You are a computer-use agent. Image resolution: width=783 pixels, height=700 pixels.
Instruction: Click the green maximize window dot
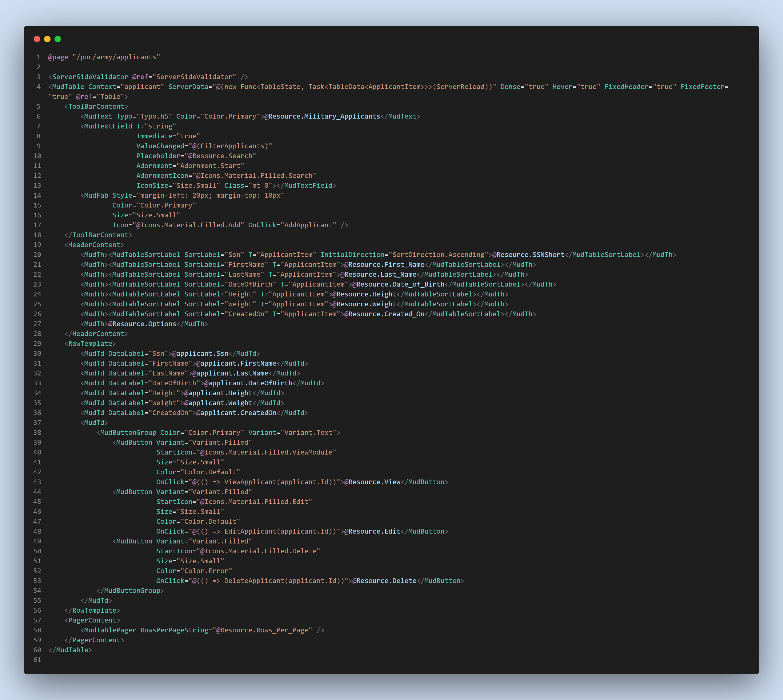tap(58, 39)
